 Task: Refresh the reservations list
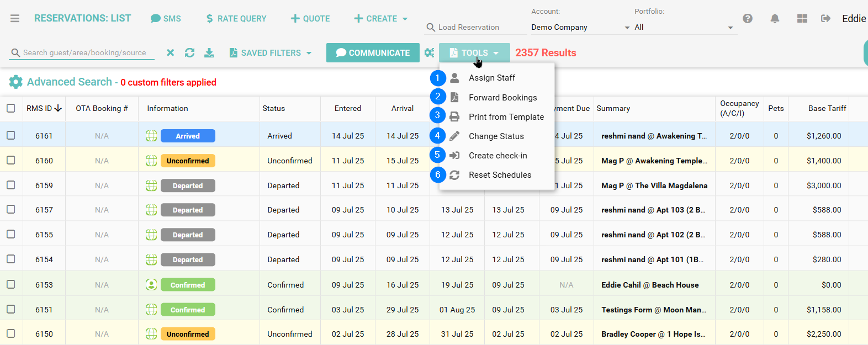[189, 53]
